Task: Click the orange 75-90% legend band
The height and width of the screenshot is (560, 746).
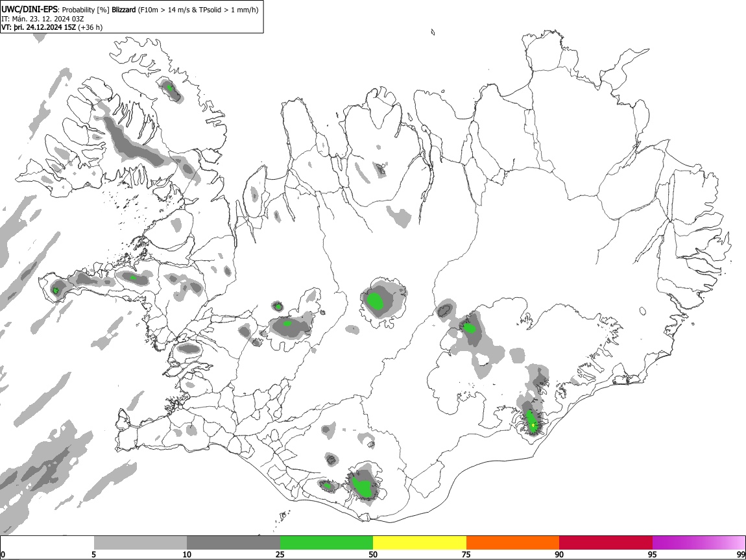Action: click(512, 543)
